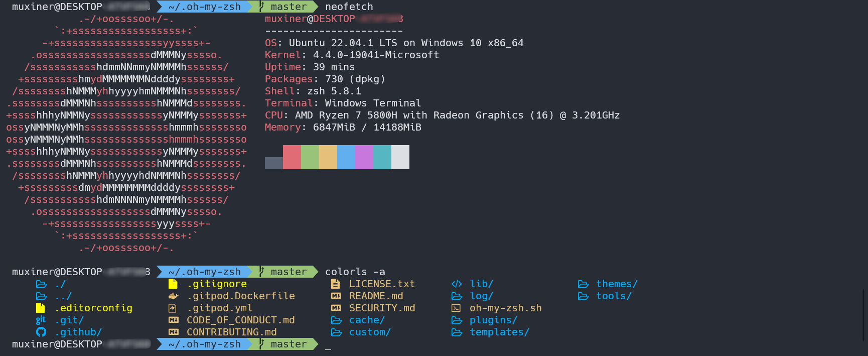Screen dimensions: 868x356
Task: Click the folder icon beside custom/
Action: (336, 332)
